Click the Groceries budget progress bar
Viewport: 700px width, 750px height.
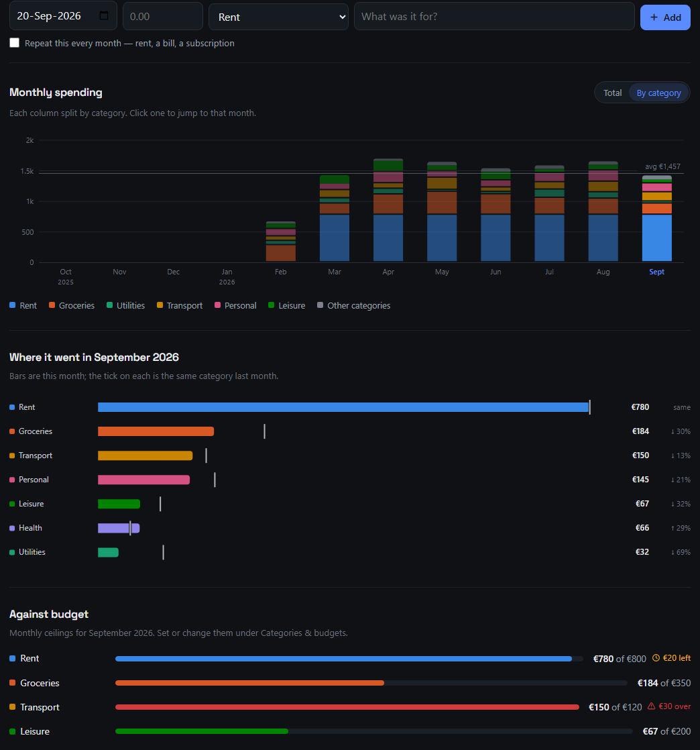[x=371, y=683]
